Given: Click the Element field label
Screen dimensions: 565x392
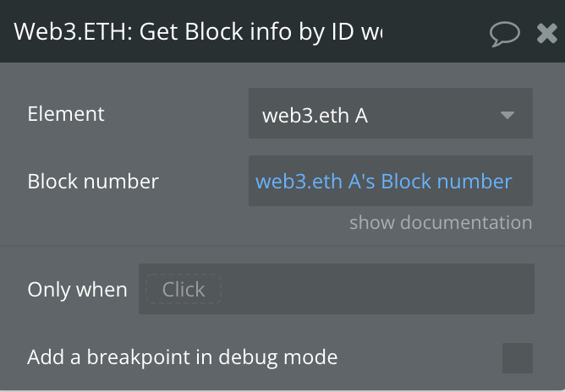Looking at the screenshot, I should (66, 114).
